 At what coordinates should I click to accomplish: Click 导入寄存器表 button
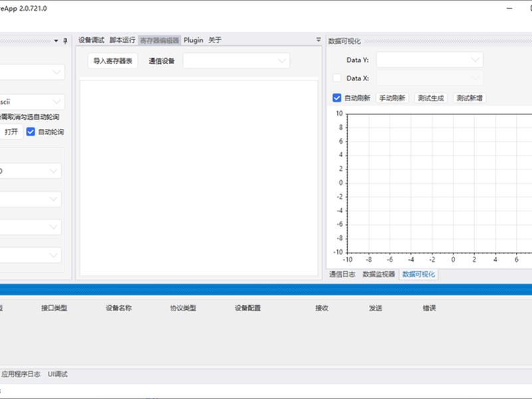pyautogui.click(x=112, y=61)
